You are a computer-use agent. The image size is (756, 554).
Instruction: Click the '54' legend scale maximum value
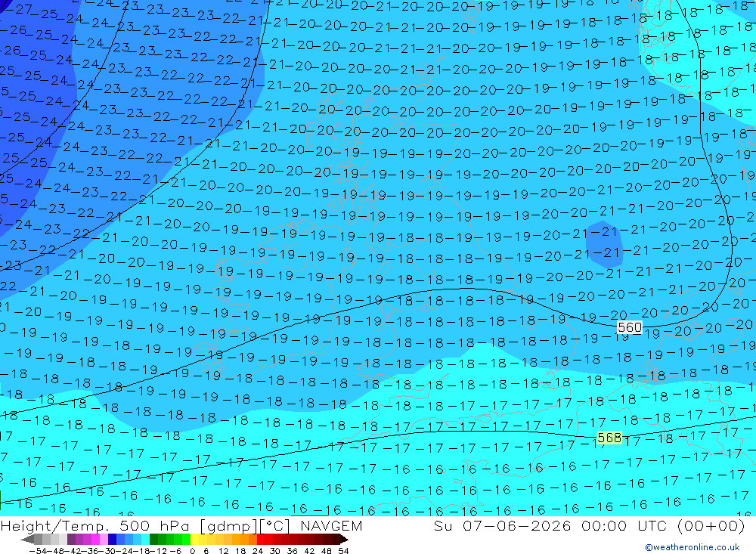(343, 551)
